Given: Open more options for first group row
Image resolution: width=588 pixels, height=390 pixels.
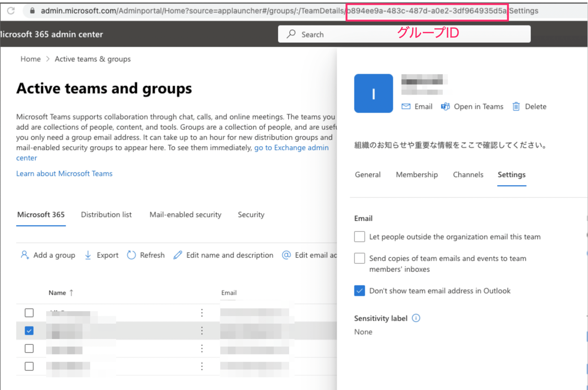Looking at the screenshot, I should pos(202,313).
